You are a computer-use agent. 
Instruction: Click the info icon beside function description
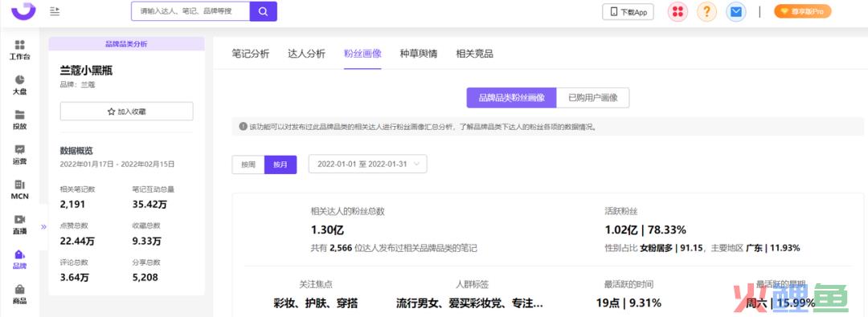coord(243,127)
